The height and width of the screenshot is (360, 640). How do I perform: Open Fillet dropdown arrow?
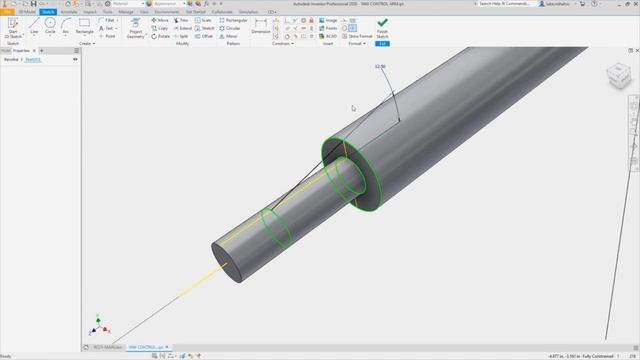coord(118,20)
